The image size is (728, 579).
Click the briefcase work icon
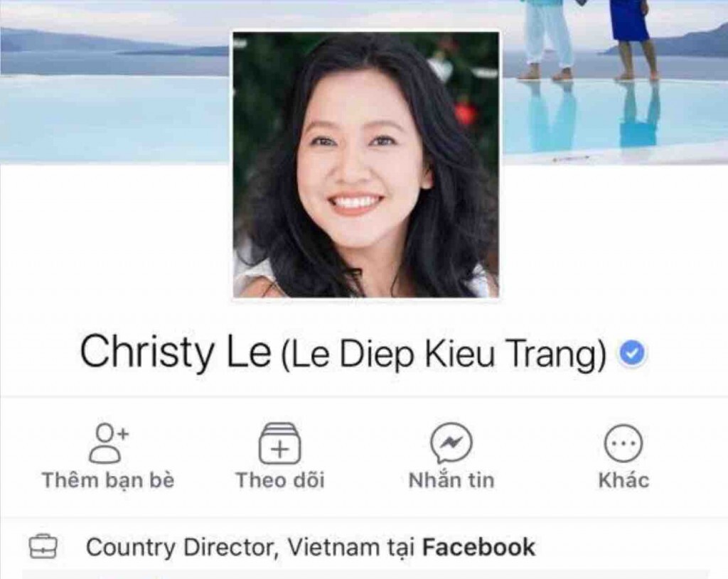click(x=43, y=546)
